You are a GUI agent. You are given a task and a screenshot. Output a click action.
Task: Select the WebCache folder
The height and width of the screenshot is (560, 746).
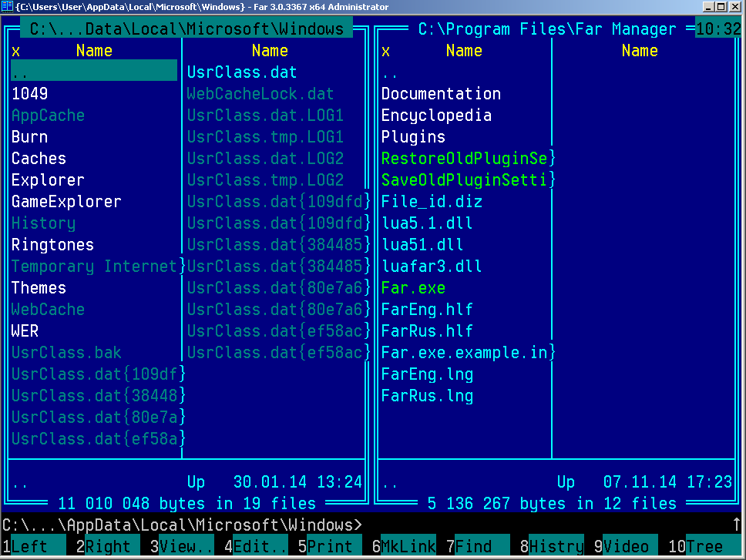pyautogui.click(x=48, y=310)
